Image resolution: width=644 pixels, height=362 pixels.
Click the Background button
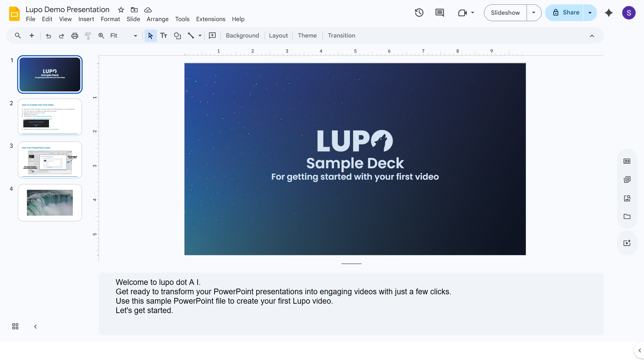point(243,36)
